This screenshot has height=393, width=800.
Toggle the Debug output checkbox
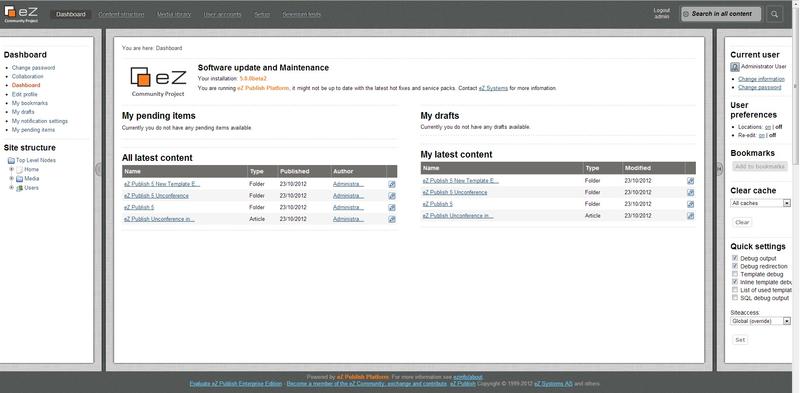[735, 258]
